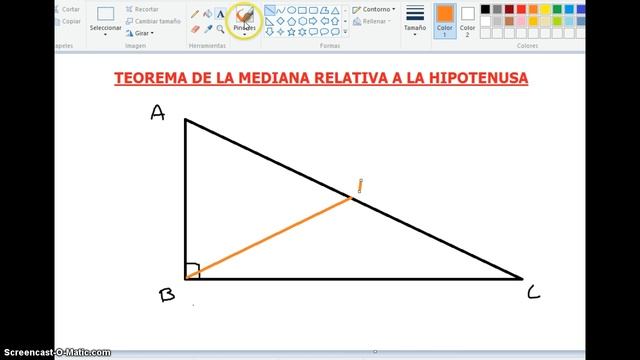Image resolution: width=640 pixels, height=360 pixels.
Task: Pick the pink rose color swatch
Action: 521,21
